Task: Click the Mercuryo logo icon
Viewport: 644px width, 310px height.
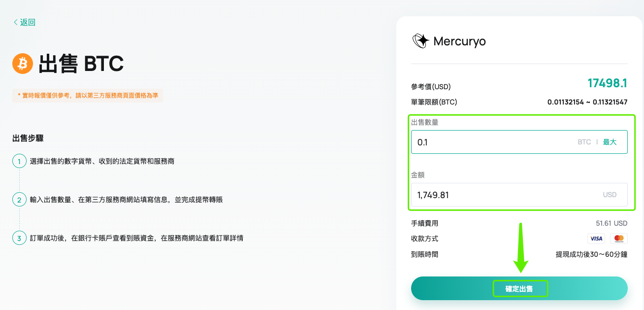Action: click(420, 41)
